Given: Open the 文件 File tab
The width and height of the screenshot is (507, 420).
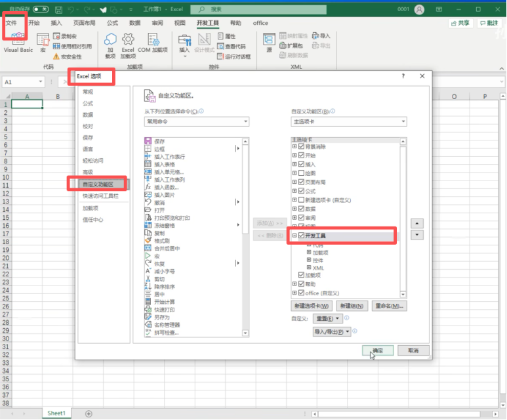Looking at the screenshot, I should click(11, 23).
